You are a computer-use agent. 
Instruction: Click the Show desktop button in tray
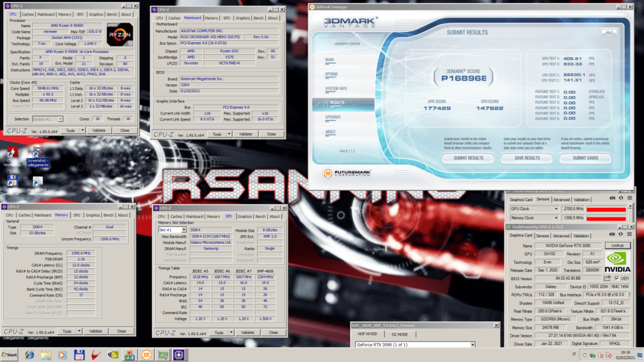[x=640, y=355]
